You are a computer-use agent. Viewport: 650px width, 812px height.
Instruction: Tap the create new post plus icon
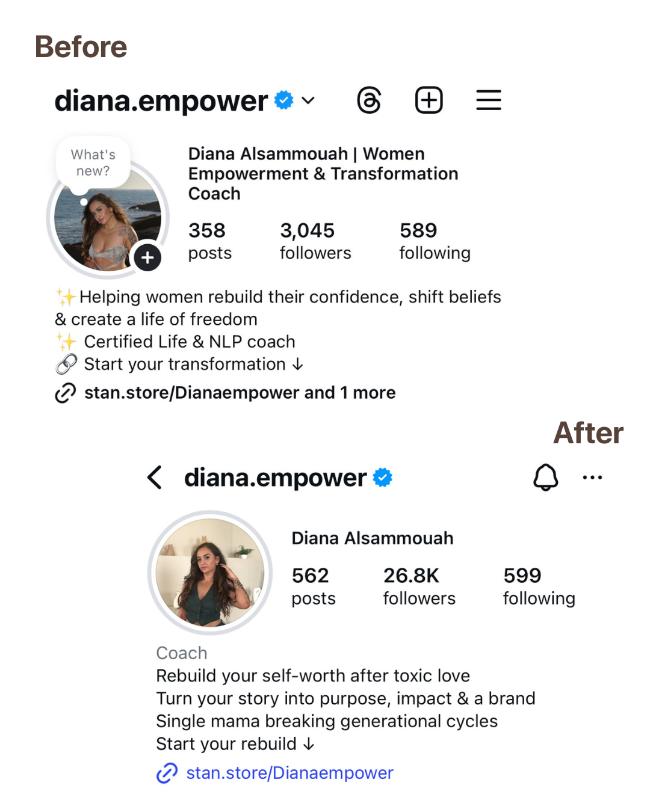pos(429,100)
